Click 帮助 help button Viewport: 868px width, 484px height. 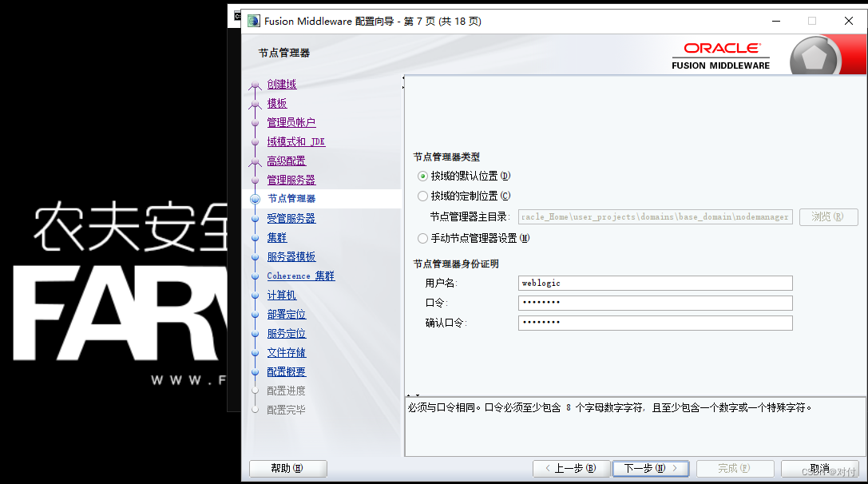287,469
